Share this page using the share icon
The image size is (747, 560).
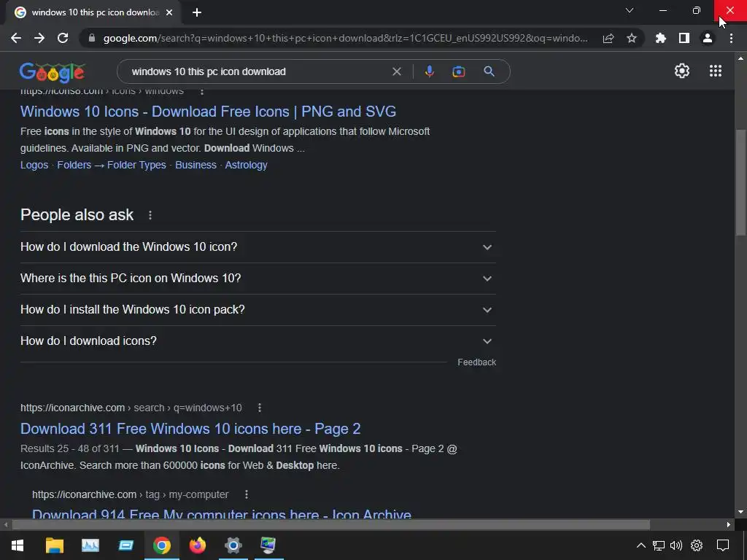[608, 38]
